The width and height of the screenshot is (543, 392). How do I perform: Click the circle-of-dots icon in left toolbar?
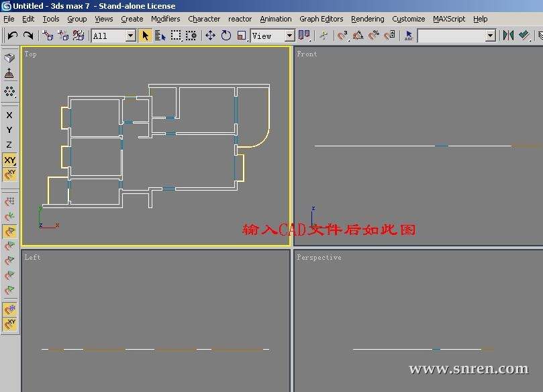point(9,91)
